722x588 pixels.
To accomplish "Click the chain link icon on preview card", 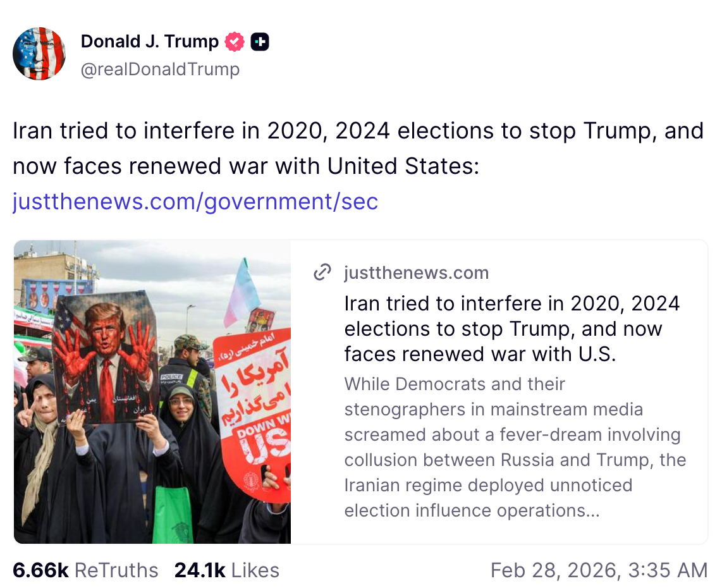I will point(322,272).
